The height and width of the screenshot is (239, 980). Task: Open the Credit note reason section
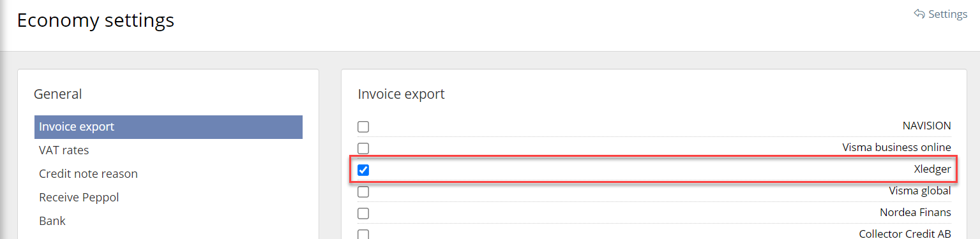(88, 174)
